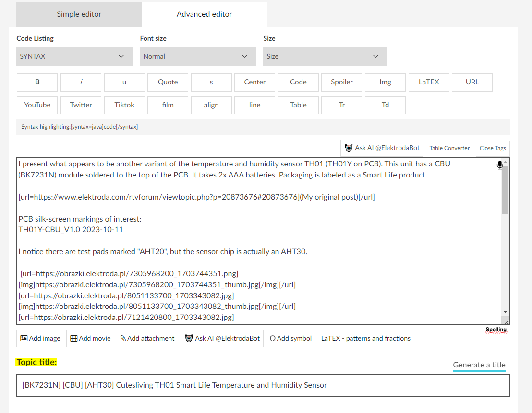Click the microphone dictation icon in text area
The height and width of the screenshot is (413, 532).
[499, 165]
